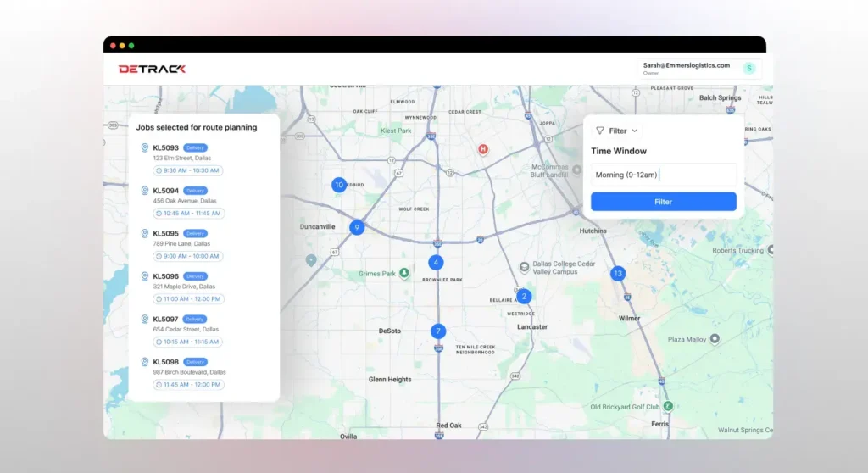Expand the Filter dropdown chevron
Viewport: 868px width, 473px height.
pos(634,131)
